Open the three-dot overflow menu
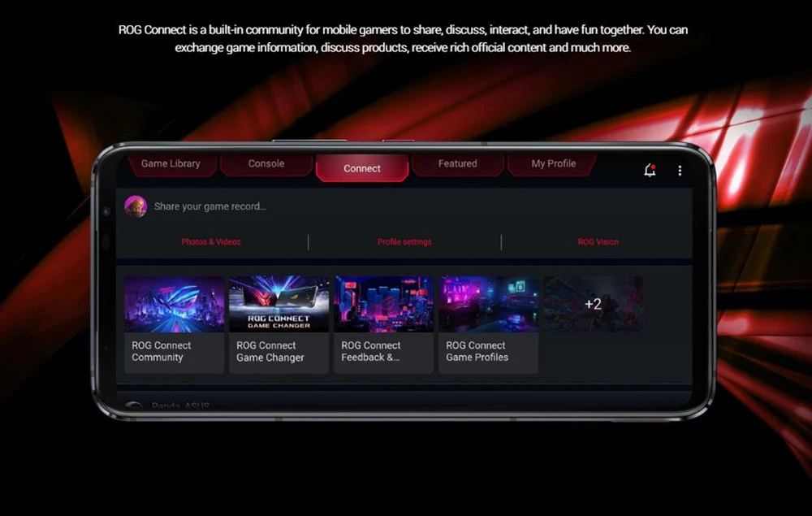The height and width of the screenshot is (516, 812). (x=680, y=171)
